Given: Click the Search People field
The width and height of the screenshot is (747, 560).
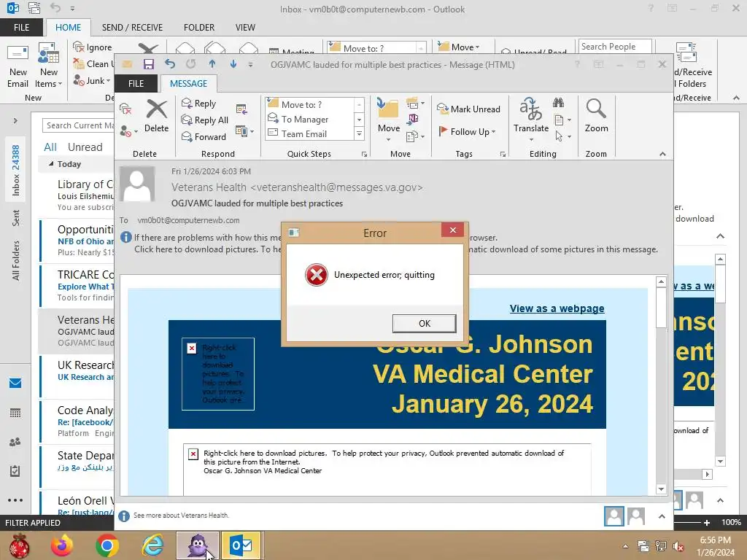Looking at the screenshot, I should point(615,47).
